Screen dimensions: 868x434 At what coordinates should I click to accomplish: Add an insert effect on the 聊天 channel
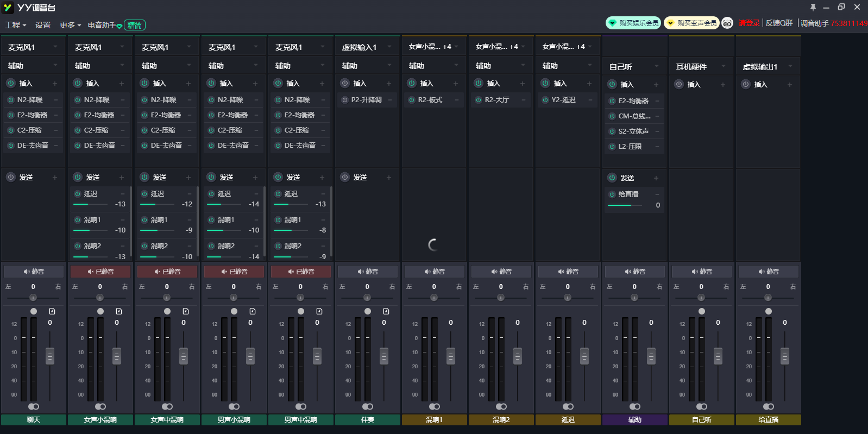click(55, 84)
